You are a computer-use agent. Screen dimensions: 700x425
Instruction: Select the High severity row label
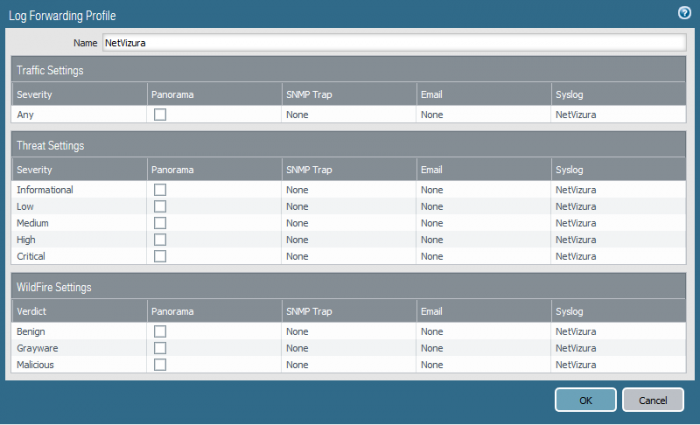[x=26, y=240]
